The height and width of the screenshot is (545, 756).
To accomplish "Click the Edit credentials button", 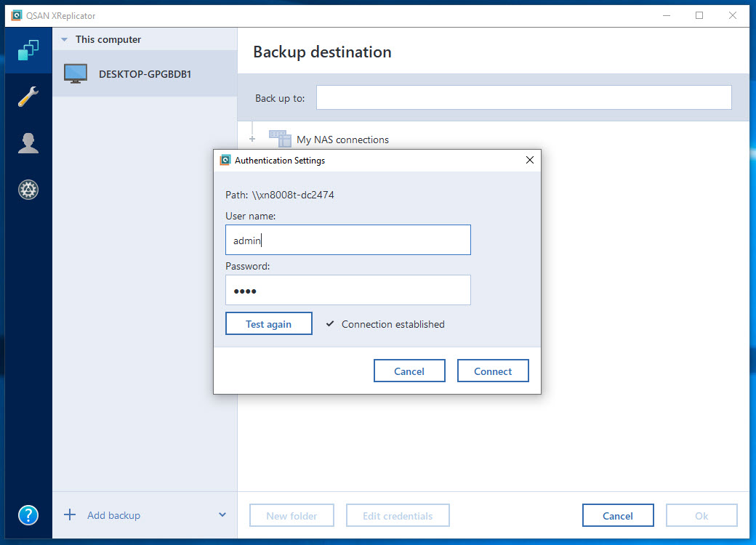I will [398, 516].
